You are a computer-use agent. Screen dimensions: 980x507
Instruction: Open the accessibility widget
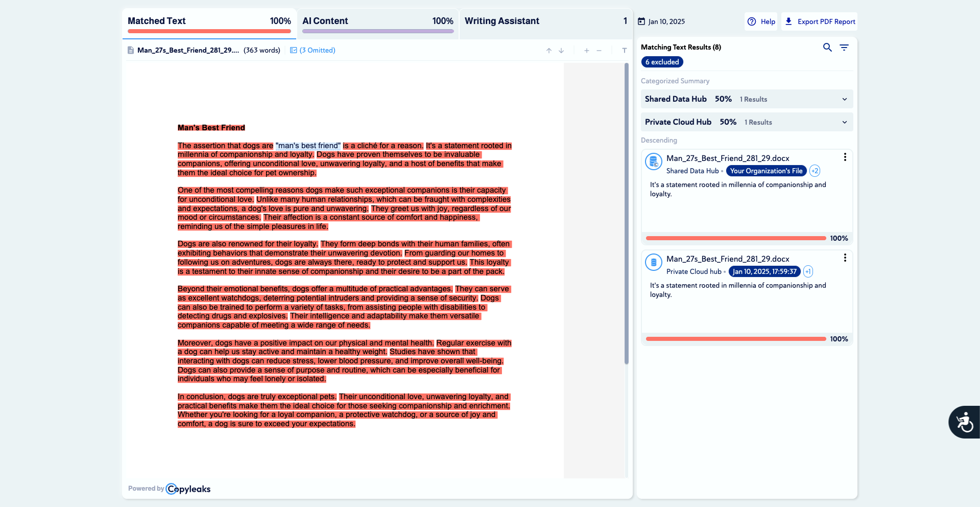pos(964,422)
